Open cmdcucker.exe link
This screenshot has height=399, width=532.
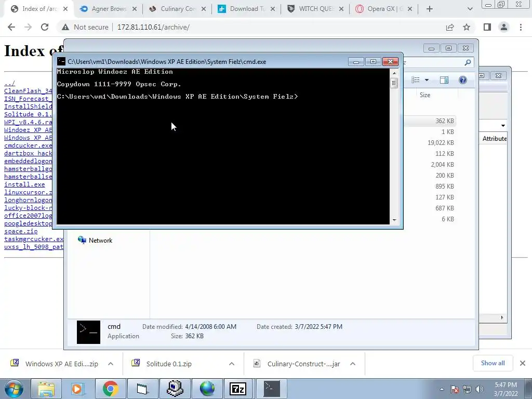pyautogui.click(x=28, y=145)
